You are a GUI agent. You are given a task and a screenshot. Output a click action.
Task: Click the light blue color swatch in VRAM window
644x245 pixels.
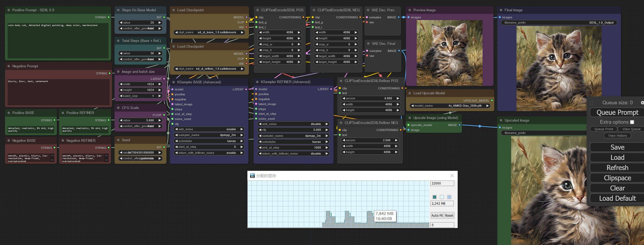click(x=449, y=197)
